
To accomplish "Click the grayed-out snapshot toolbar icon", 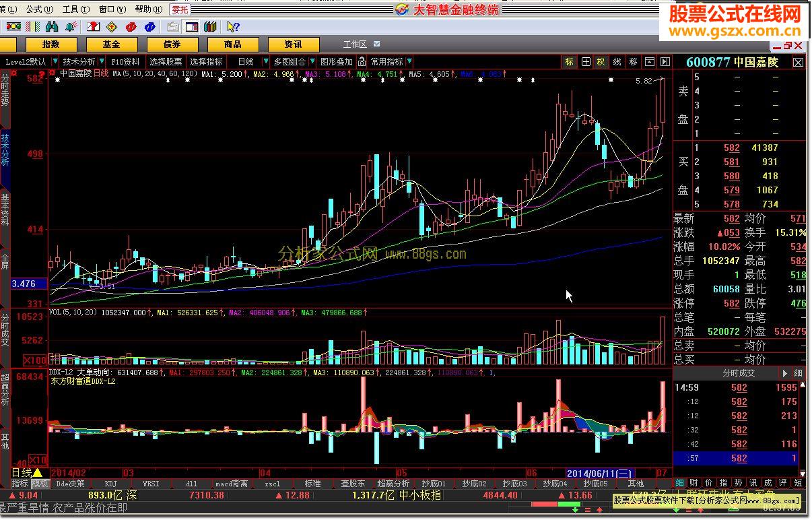I will tap(173, 27).
